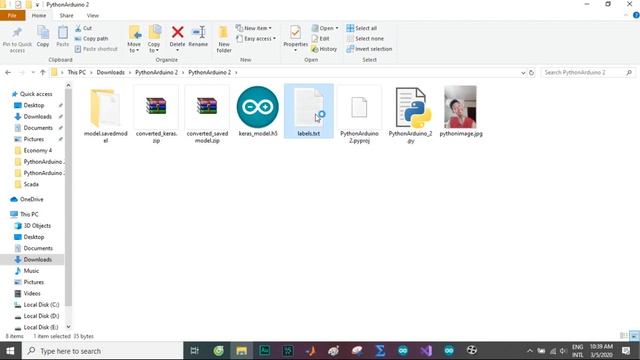This screenshot has height=360, width=640.
Task: Open Windows Start menu
Action: click(x=11, y=351)
